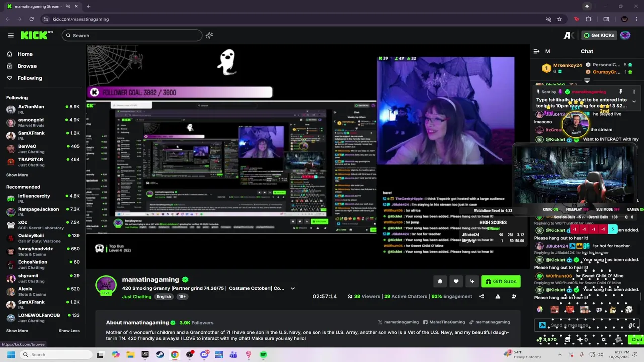Open a new browser tab

(x=88, y=6)
